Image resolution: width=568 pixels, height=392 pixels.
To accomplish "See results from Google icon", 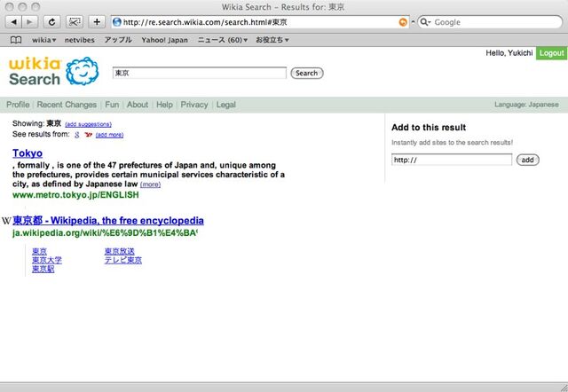I will pyautogui.click(x=77, y=135).
